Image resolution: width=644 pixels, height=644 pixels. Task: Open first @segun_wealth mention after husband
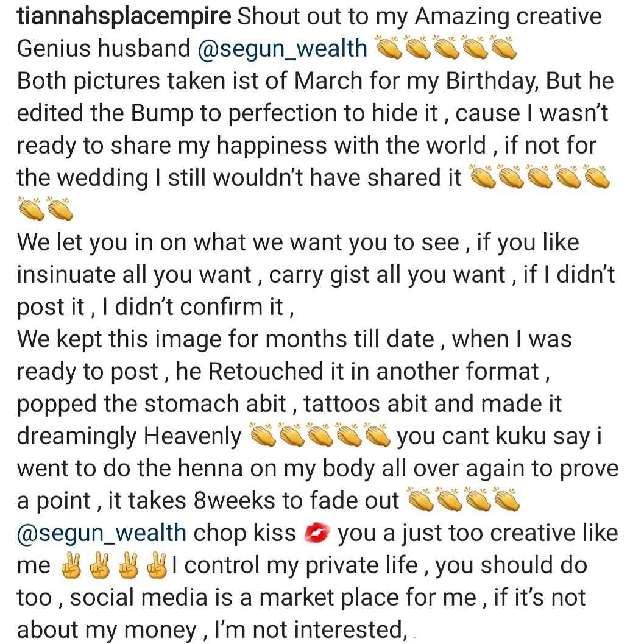[283, 49]
